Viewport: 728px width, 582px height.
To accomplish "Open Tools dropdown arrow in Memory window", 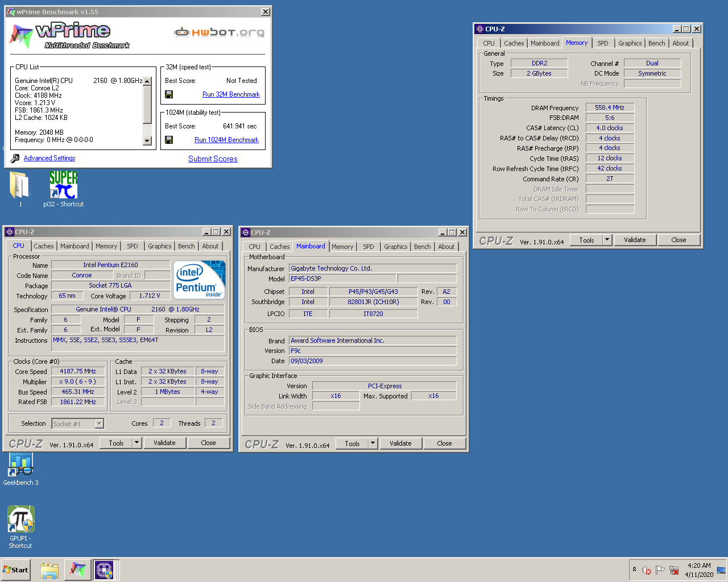I will pyautogui.click(x=607, y=240).
